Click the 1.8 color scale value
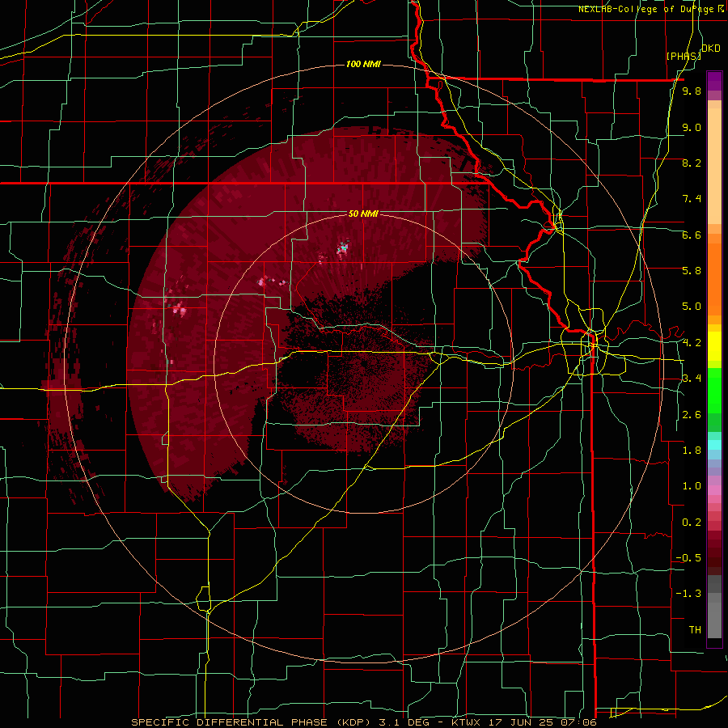 [692, 451]
